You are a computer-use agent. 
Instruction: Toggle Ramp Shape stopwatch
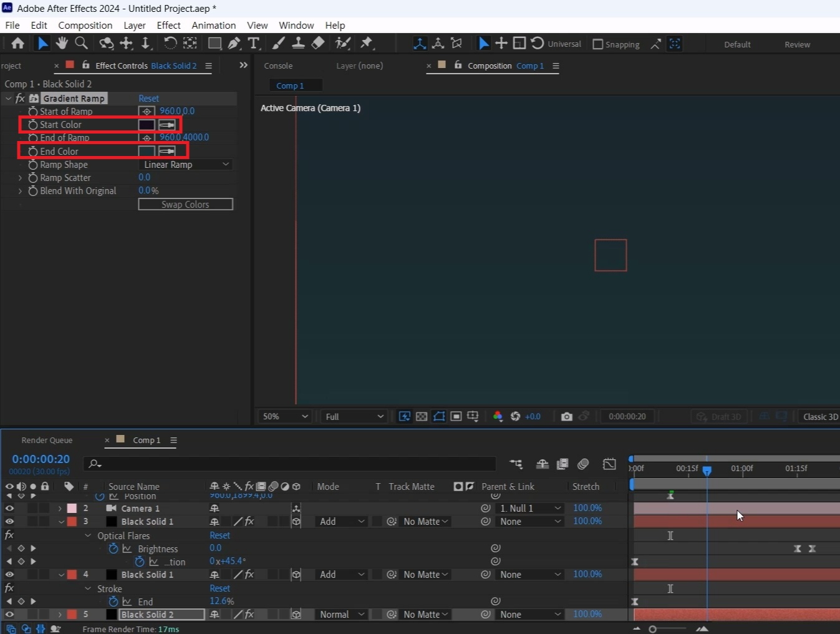click(x=33, y=165)
